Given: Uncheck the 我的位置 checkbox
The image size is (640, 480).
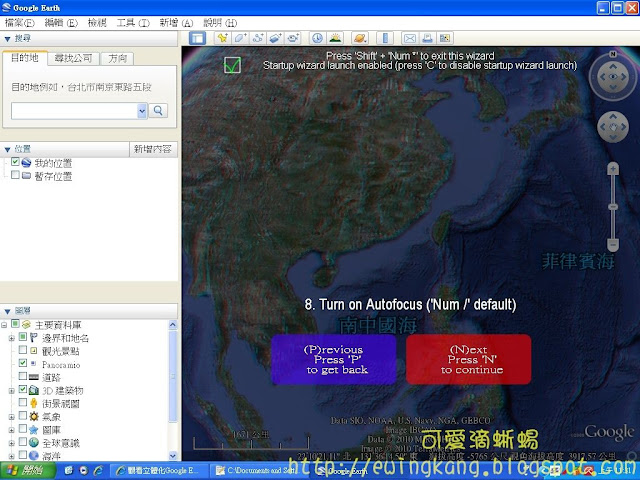Looking at the screenshot, I should tap(15, 162).
